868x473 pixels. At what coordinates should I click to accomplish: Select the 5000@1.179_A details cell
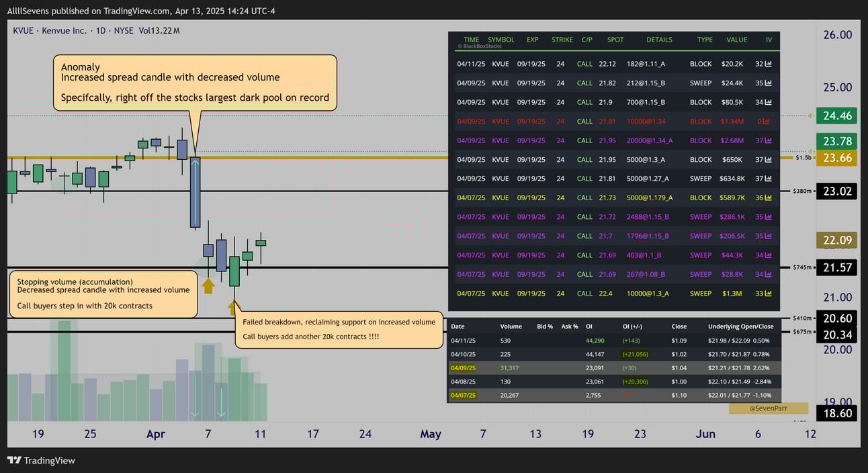pyautogui.click(x=650, y=198)
